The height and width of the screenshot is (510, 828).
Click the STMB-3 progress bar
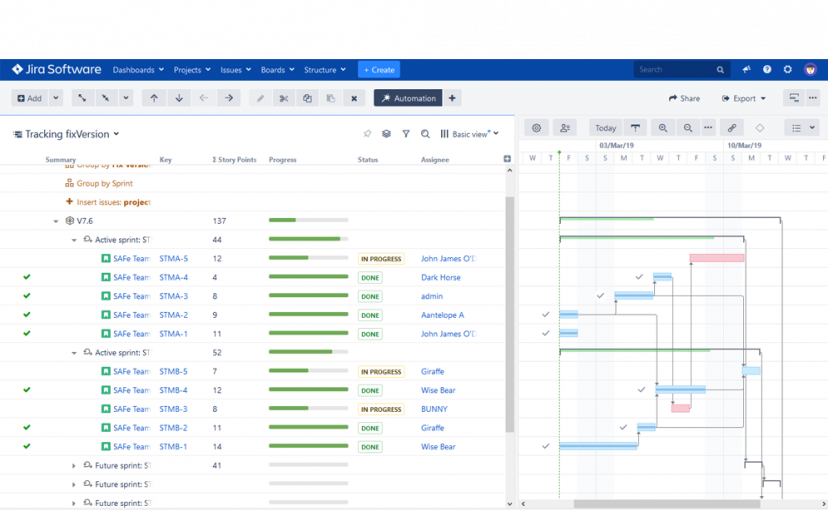pyautogui.click(x=308, y=408)
